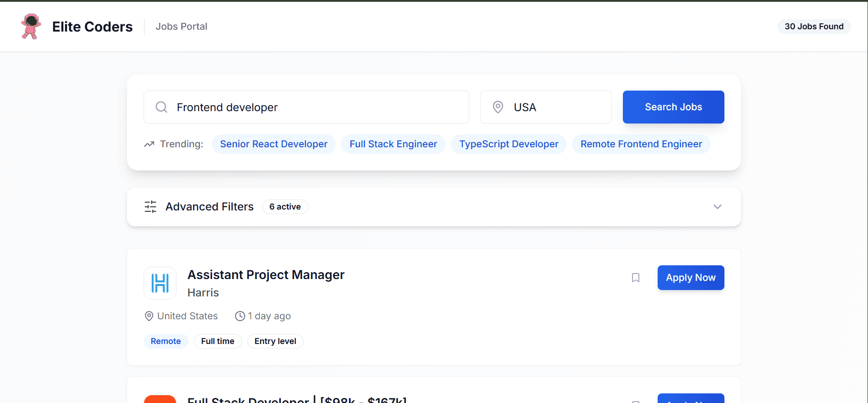Click the United States location pin icon
The image size is (868, 403).
click(149, 316)
